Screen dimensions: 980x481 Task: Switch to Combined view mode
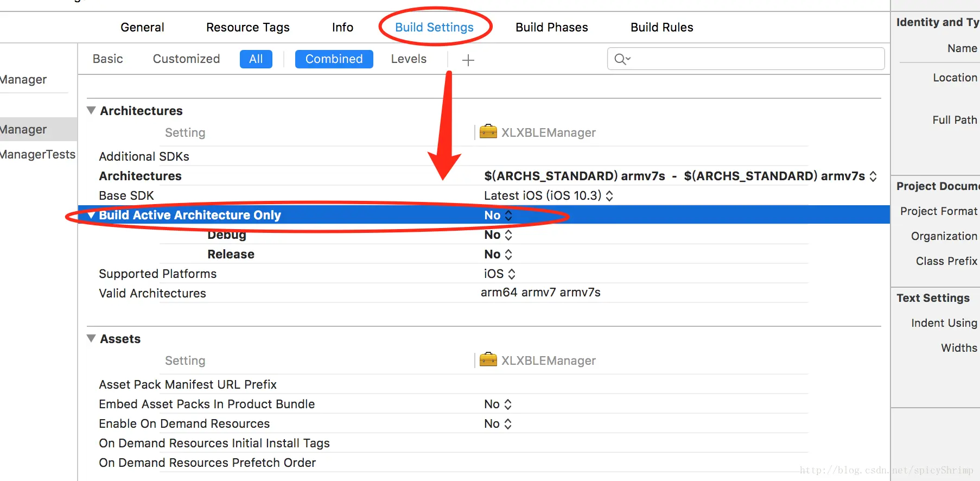[x=334, y=59]
